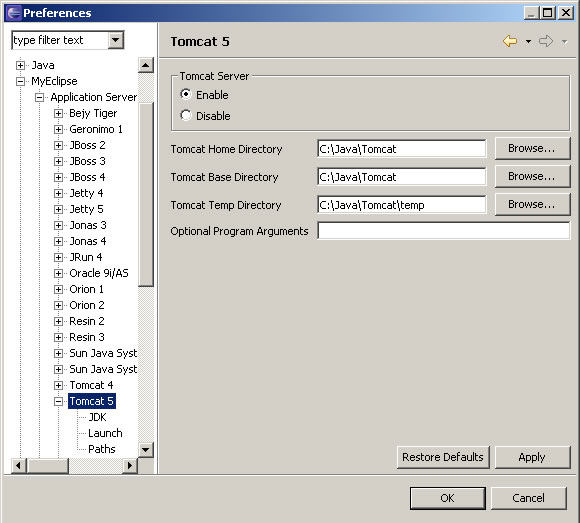Click horizontal scrollbar left arrow
Screen dimensions: 580x523
coord(19,465)
